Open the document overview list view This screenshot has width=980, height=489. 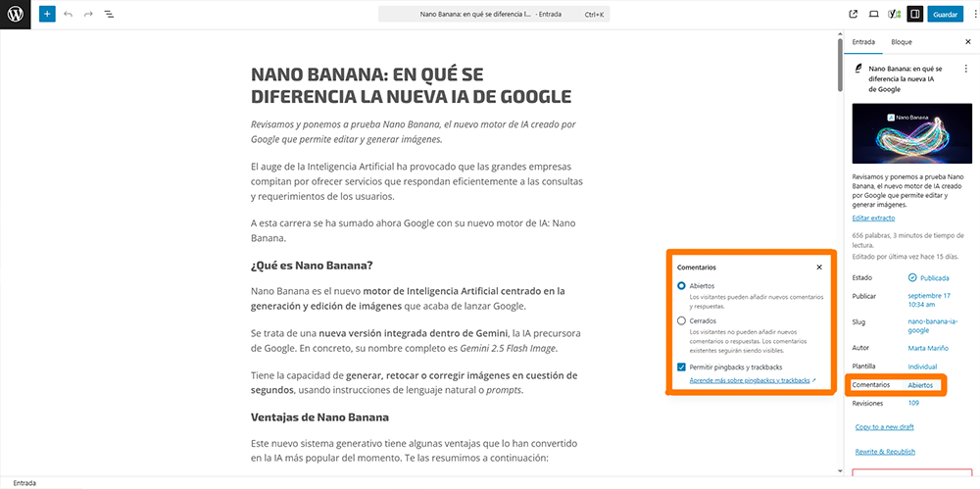pos(109,14)
